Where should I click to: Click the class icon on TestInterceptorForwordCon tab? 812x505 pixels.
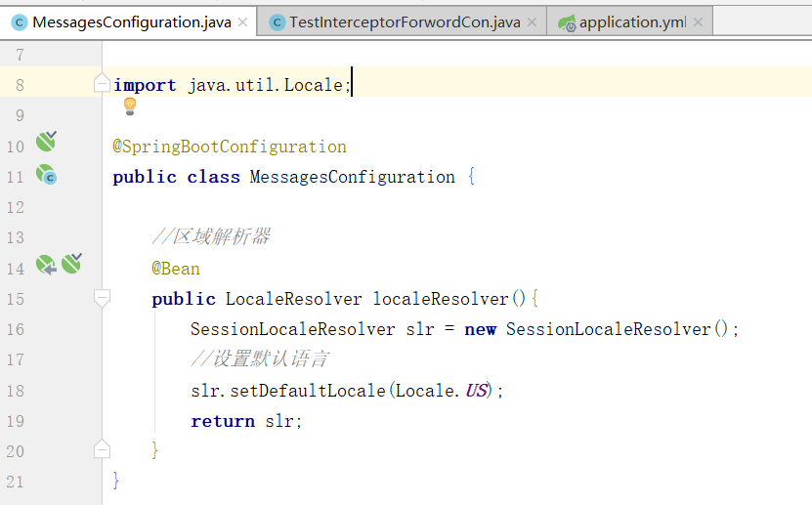(278, 22)
